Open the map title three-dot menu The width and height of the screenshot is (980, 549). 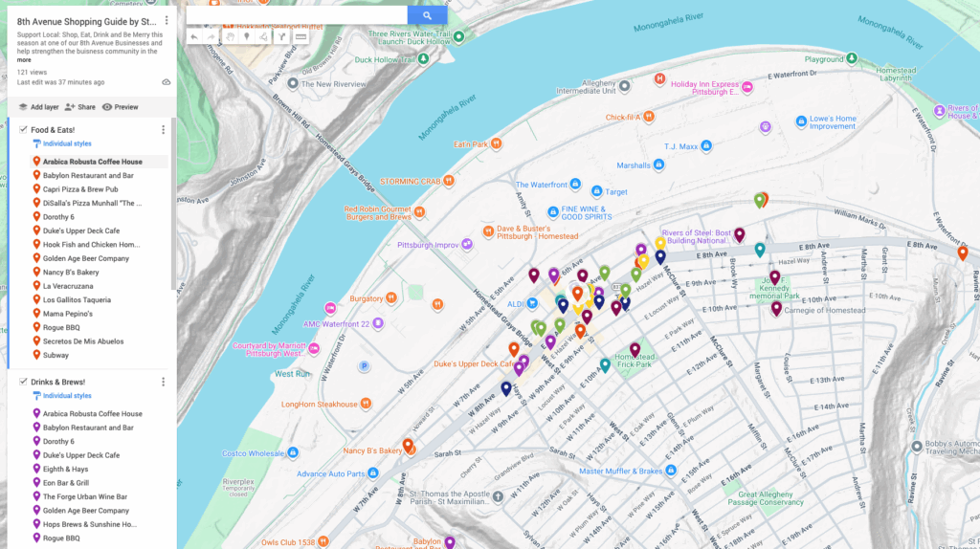pos(167,20)
